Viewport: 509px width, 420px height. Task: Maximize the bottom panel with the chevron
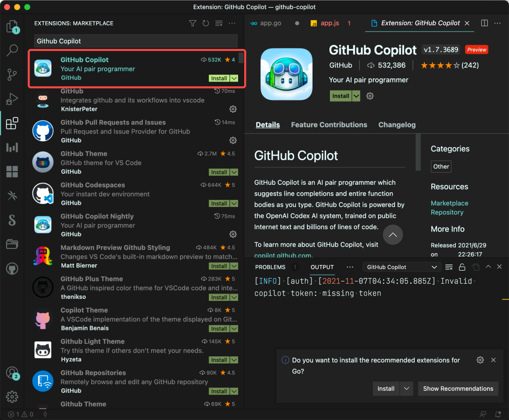489,266
